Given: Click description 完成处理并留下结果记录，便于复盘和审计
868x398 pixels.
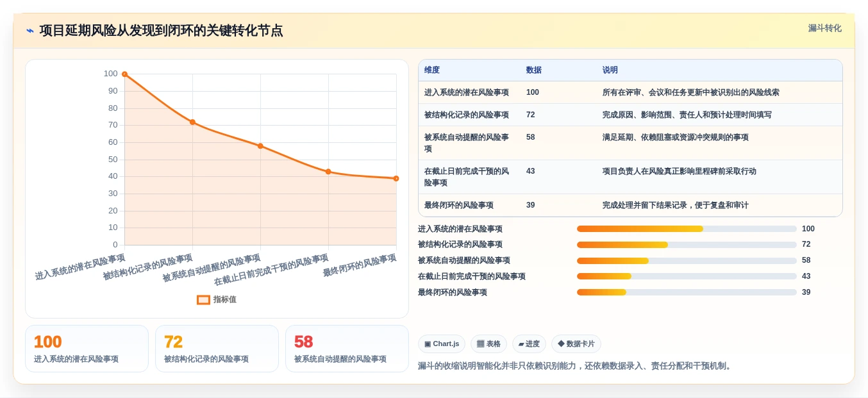Looking at the screenshot, I should (676, 205).
